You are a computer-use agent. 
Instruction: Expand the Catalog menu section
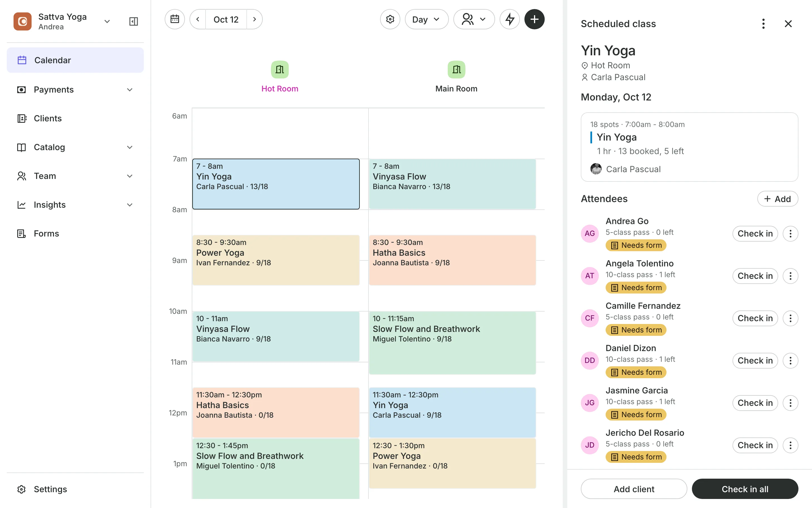point(129,147)
